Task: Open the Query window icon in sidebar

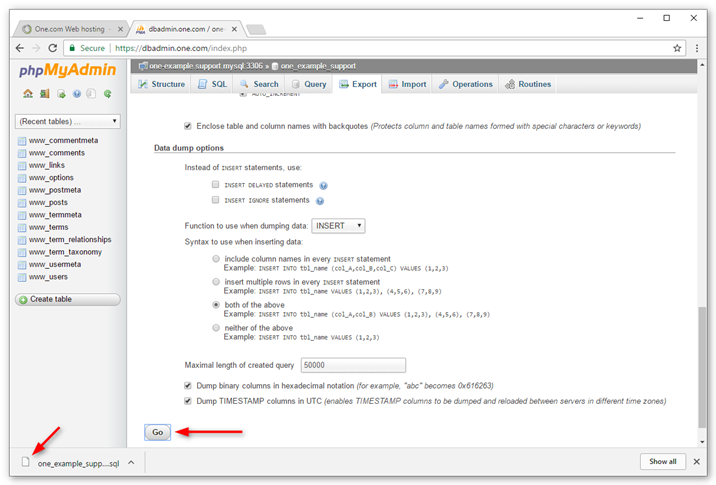Action: (61, 94)
